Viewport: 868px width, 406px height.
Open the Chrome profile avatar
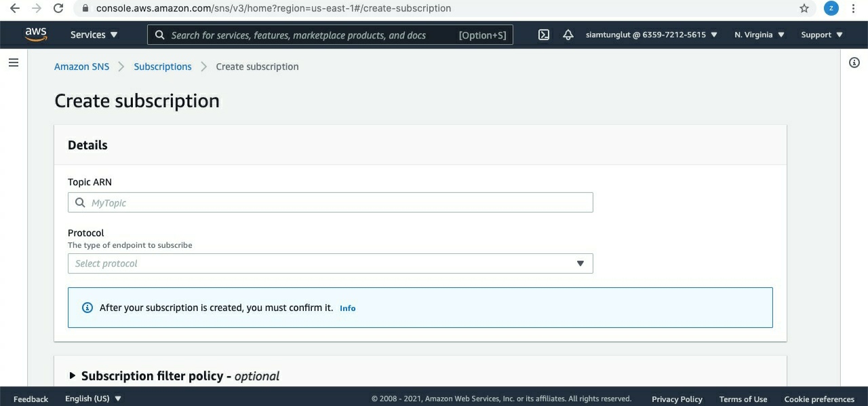[831, 8]
